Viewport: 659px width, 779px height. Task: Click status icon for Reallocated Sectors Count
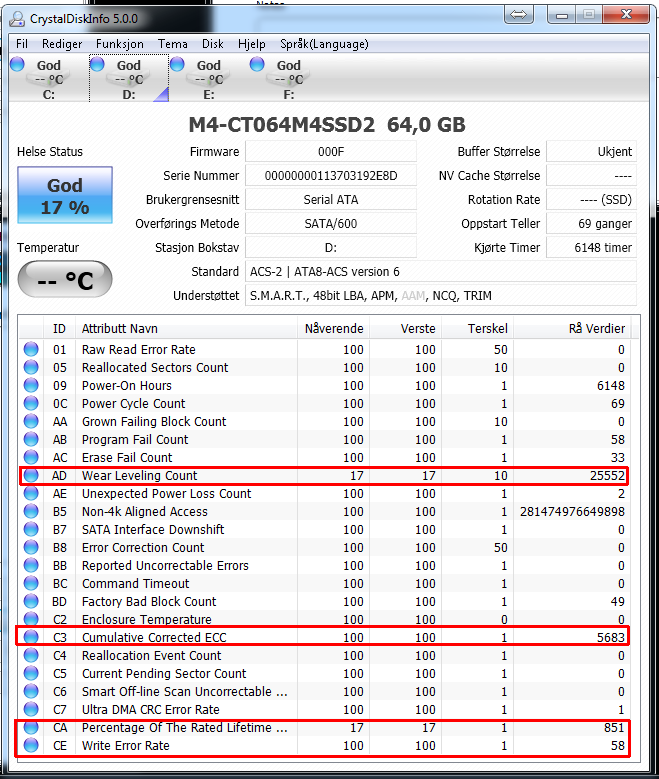click(x=31, y=367)
